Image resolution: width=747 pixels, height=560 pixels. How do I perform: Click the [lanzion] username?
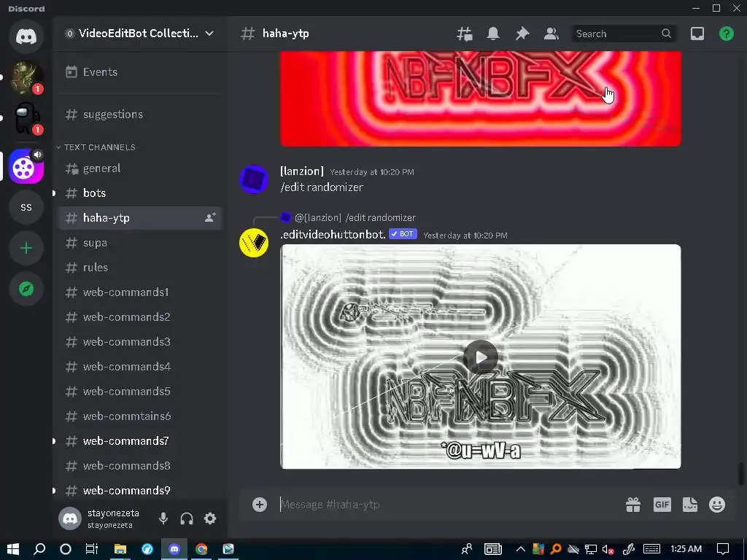point(302,171)
